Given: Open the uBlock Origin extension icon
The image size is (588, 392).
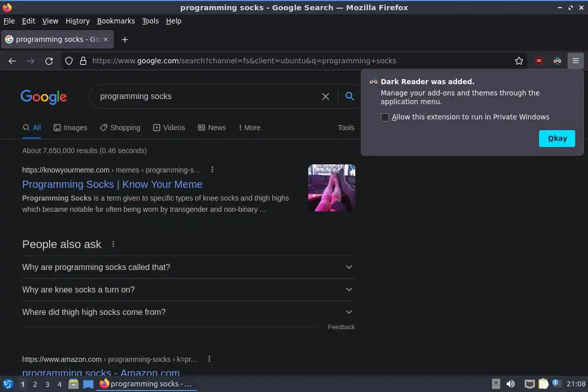Looking at the screenshot, I should tap(539, 61).
